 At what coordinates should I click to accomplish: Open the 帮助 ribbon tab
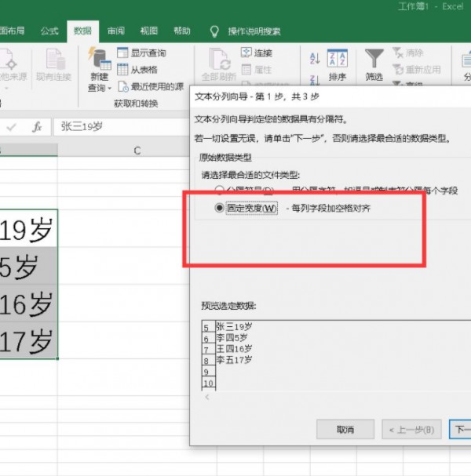point(182,31)
